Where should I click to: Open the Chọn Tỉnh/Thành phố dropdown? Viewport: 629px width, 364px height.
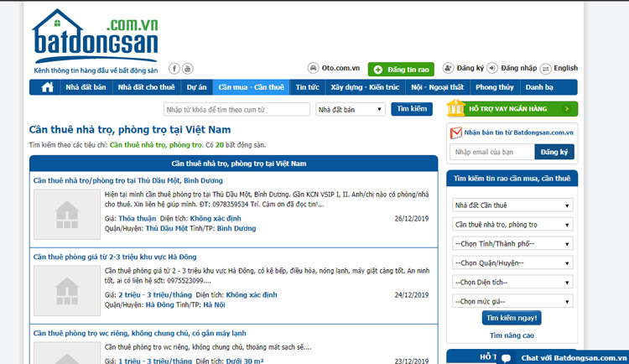coord(512,243)
